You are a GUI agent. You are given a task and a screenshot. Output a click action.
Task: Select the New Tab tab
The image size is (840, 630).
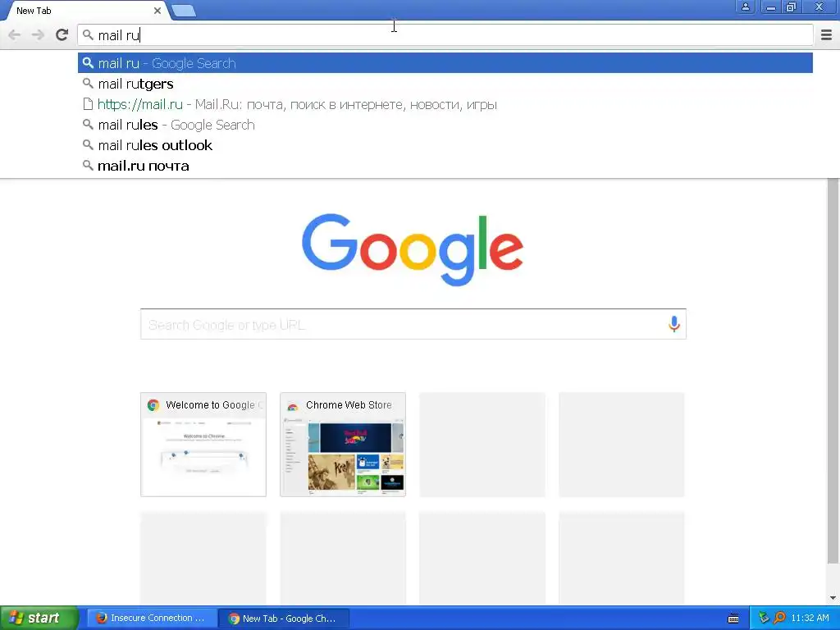tap(84, 11)
